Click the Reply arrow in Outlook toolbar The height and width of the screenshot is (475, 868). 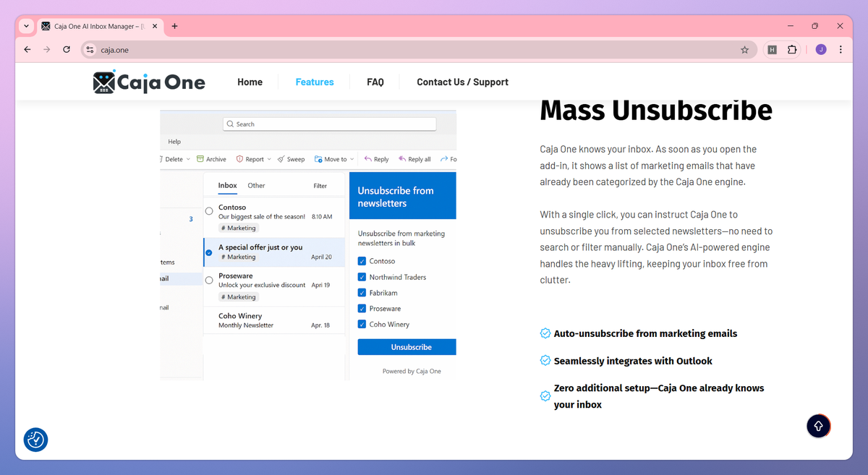click(x=367, y=159)
